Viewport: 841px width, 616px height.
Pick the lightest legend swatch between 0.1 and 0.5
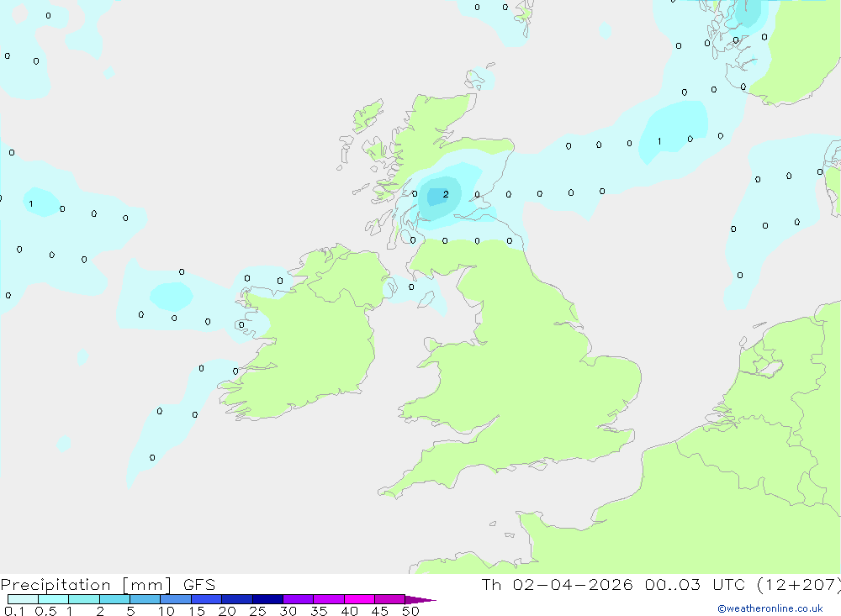point(23,599)
